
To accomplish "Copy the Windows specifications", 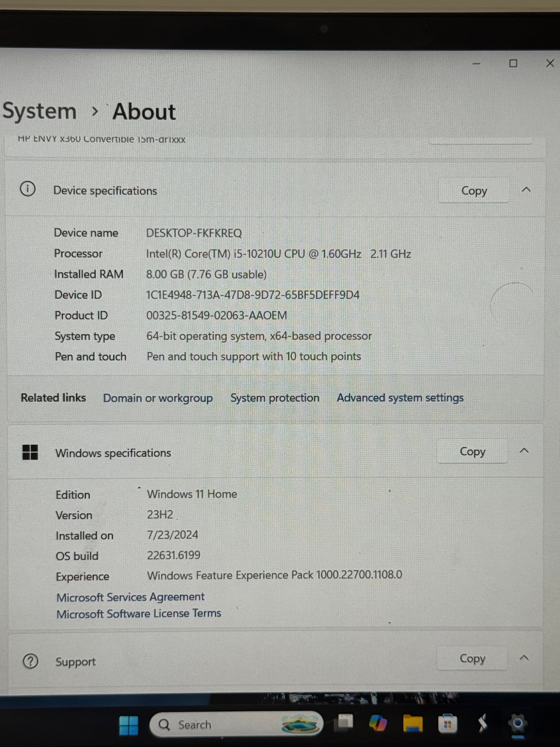I will pos(472,451).
